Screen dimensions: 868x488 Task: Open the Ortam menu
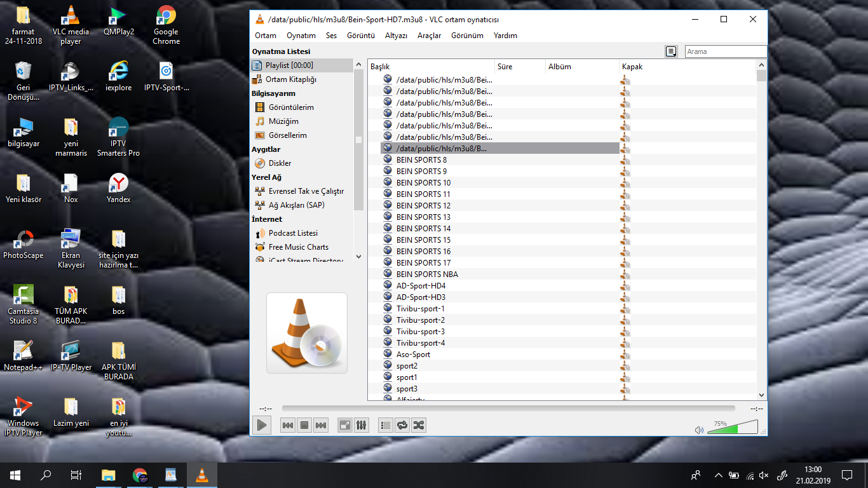pos(266,36)
